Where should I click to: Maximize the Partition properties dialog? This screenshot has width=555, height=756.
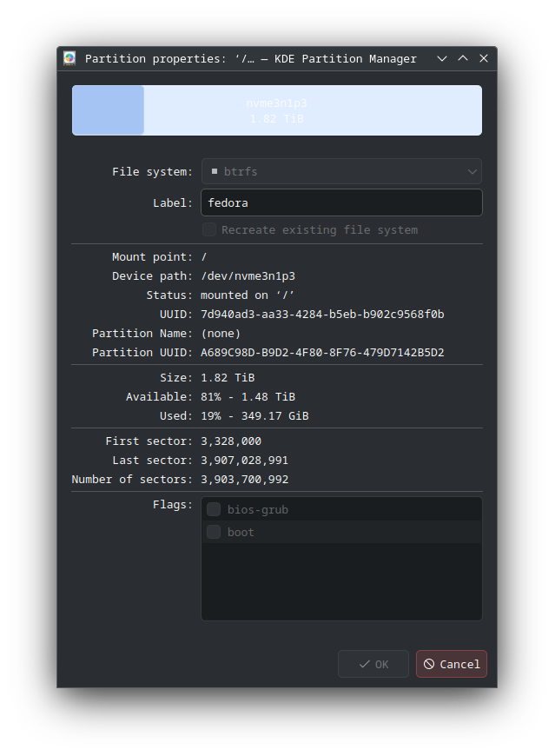pos(463,58)
